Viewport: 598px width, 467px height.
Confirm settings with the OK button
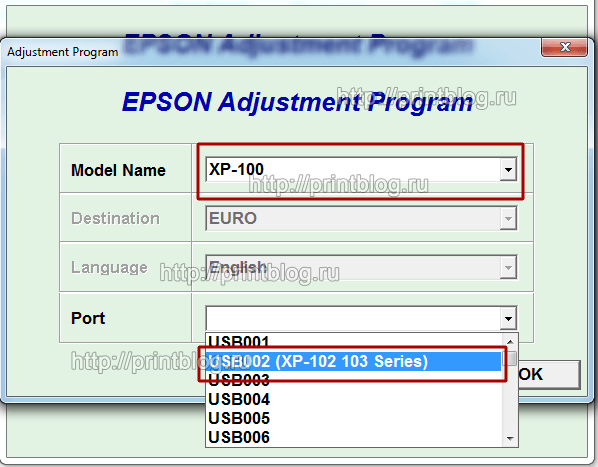548,374
